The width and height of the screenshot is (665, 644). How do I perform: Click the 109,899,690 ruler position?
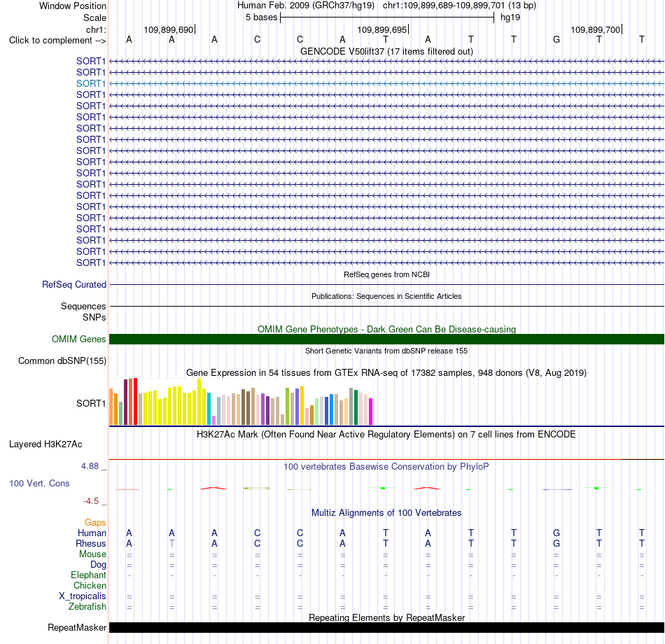(x=169, y=29)
